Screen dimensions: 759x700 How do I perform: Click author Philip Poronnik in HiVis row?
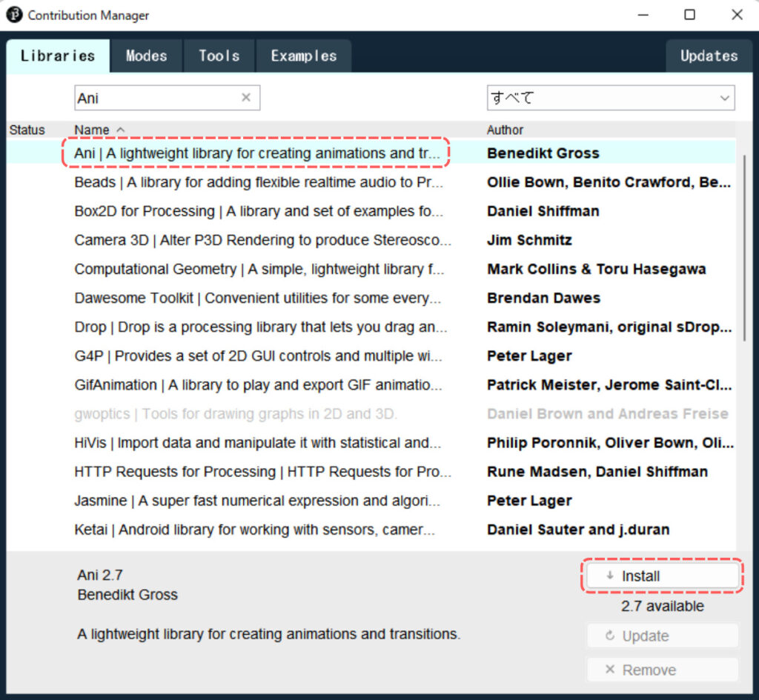tap(611, 443)
